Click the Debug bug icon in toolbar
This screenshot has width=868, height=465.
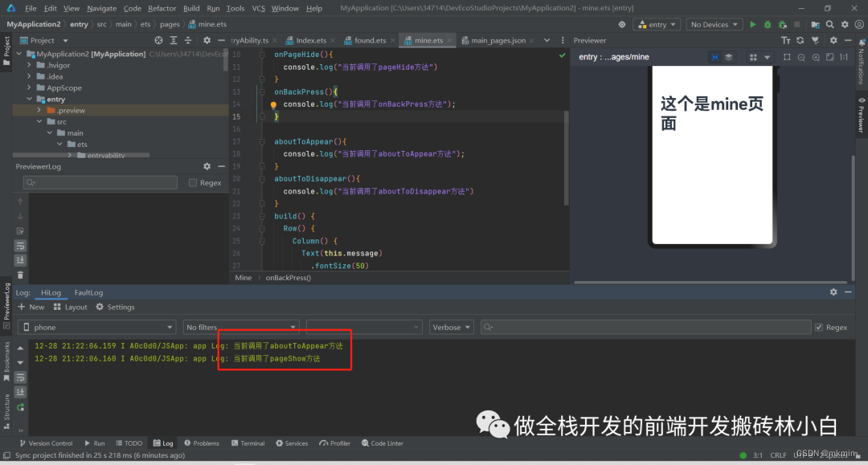[x=768, y=24]
